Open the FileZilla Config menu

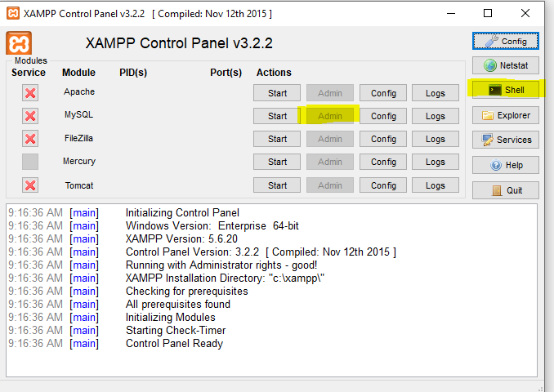(x=383, y=139)
